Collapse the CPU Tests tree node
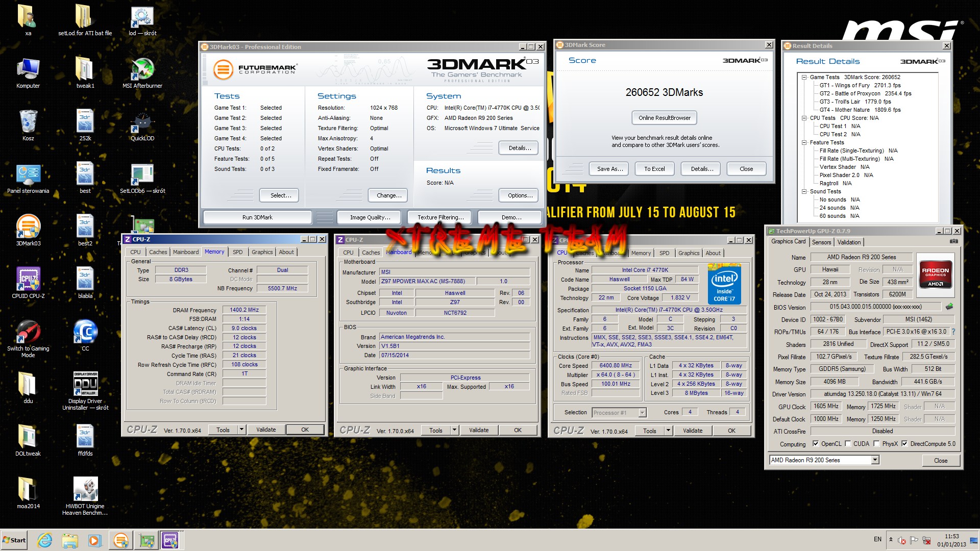Image resolution: width=980 pixels, height=551 pixels. coord(804,118)
